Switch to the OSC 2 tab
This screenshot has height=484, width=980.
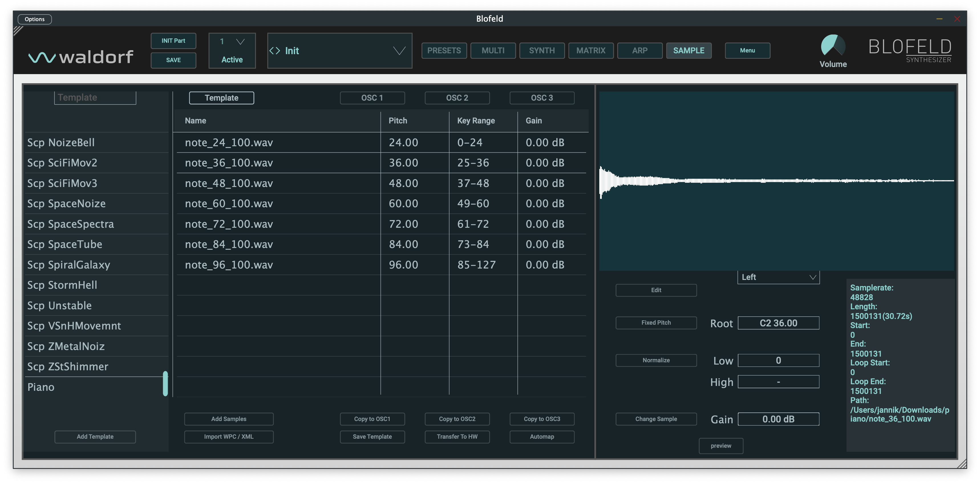457,98
